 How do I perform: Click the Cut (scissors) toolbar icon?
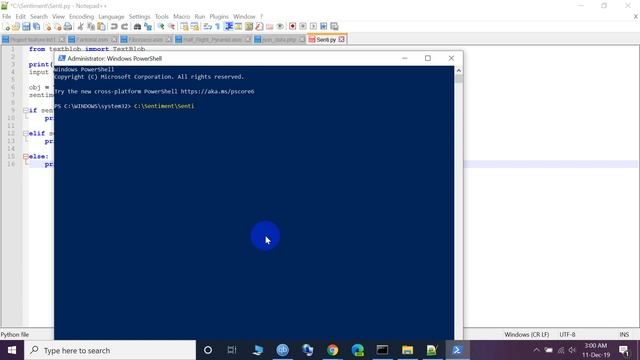pos(80,27)
